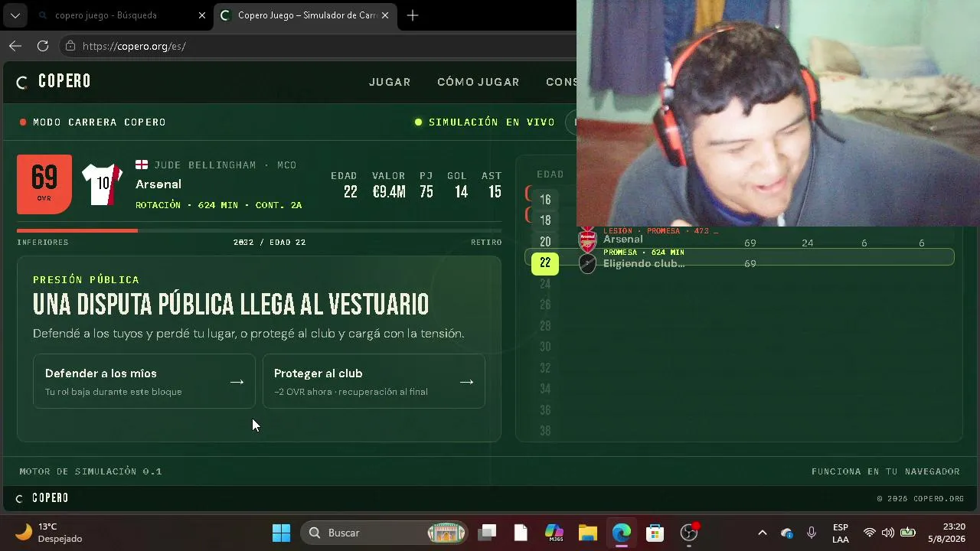Click the England flag next to Jude Bellingham

142,165
